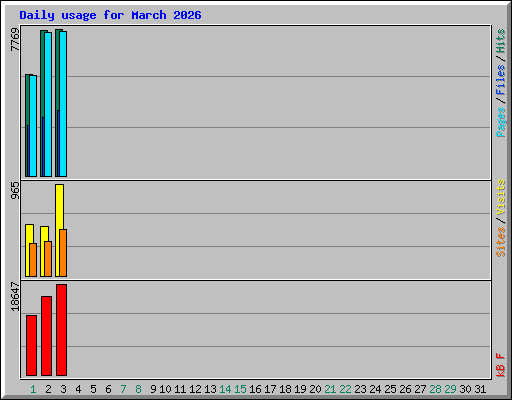Viewport: 512px width, 400px height.
Task: Click the blue 'Files' legend label
Action: click(x=501, y=80)
